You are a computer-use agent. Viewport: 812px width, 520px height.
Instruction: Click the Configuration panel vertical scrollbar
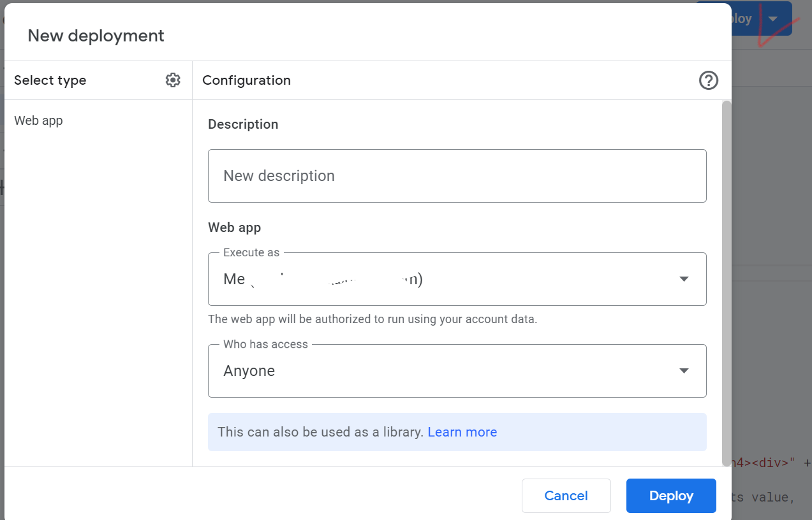pyautogui.click(x=727, y=280)
